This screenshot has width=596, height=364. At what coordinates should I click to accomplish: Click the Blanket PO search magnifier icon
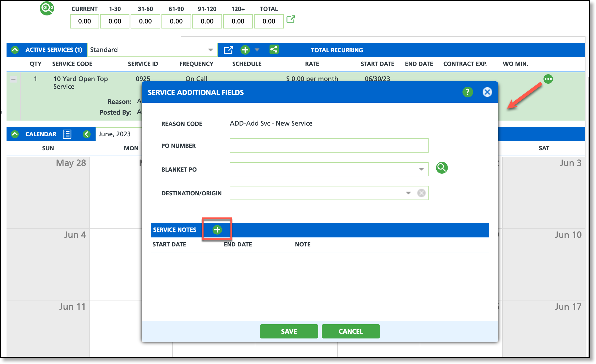point(442,168)
